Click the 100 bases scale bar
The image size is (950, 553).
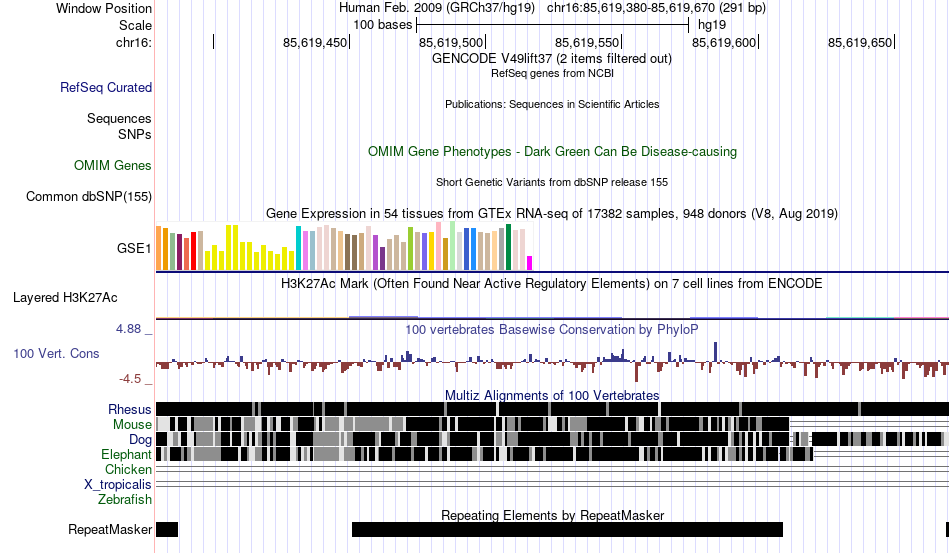click(x=553, y=25)
